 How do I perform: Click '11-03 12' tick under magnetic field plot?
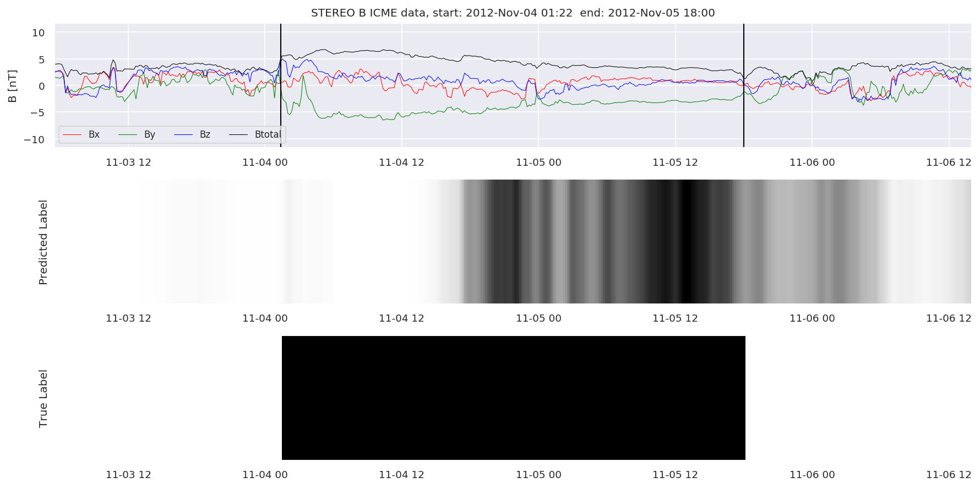pyautogui.click(x=128, y=162)
